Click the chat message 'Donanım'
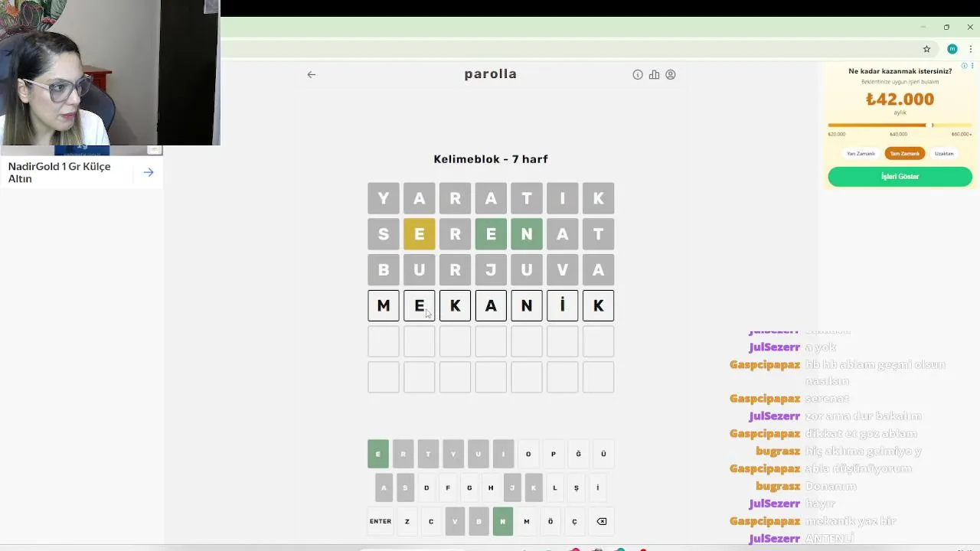 831,487
